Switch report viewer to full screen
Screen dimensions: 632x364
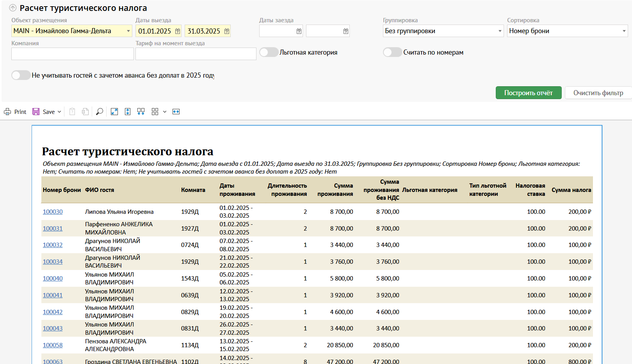pyautogui.click(x=114, y=112)
